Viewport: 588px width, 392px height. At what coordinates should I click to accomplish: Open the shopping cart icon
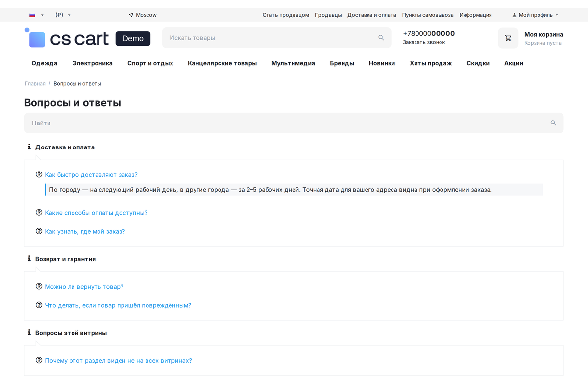[x=508, y=38]
